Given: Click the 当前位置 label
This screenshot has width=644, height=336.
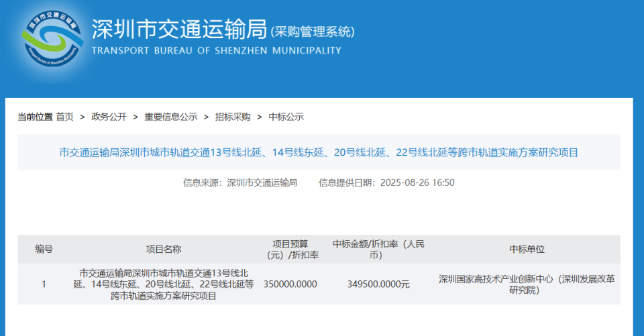Looking at the screenshot, I should pyautogui.click(x=36, y=117).
